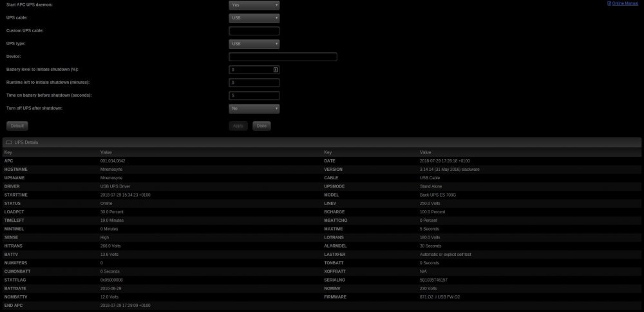Click the Battery level to initiate shutdown field

click(x=254, y=70)
